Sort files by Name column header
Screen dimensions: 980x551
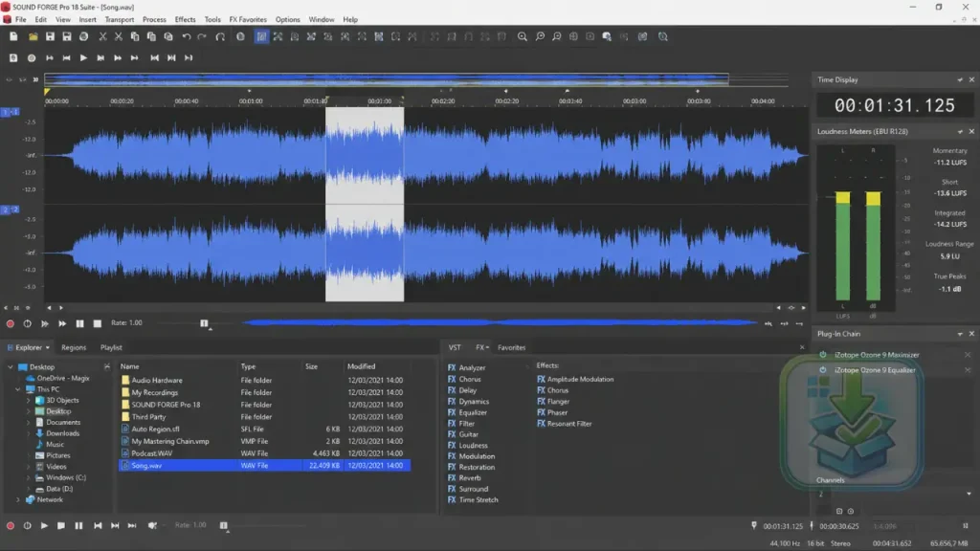(x=130, y=366)
